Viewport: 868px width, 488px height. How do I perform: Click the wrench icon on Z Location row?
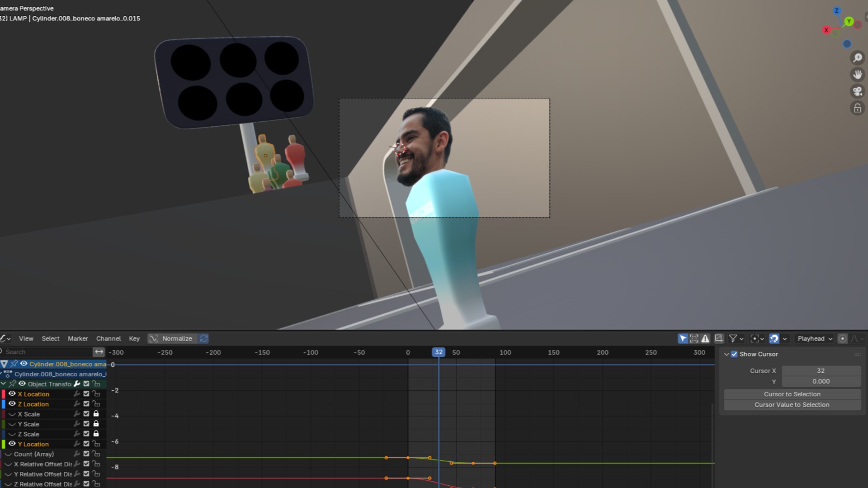pos(77,404)
